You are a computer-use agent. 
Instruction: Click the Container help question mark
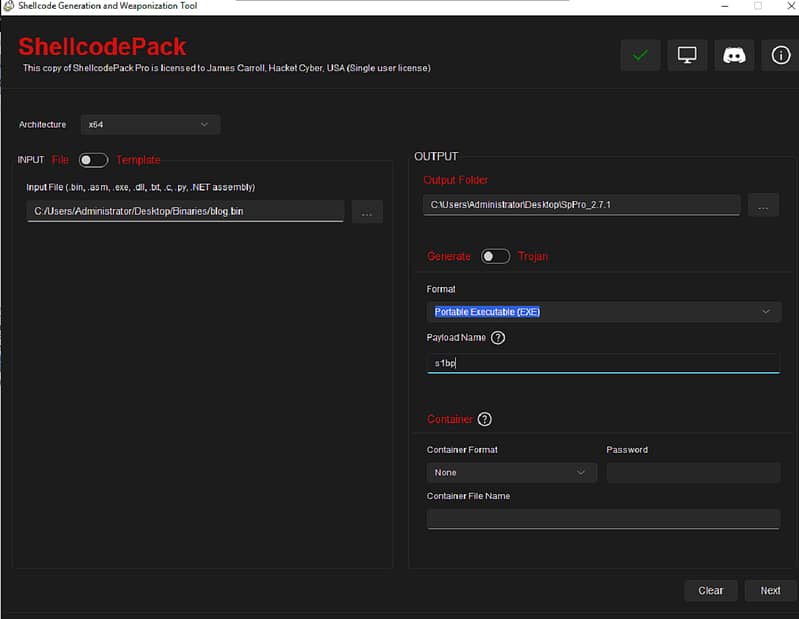tap(485, 419)
